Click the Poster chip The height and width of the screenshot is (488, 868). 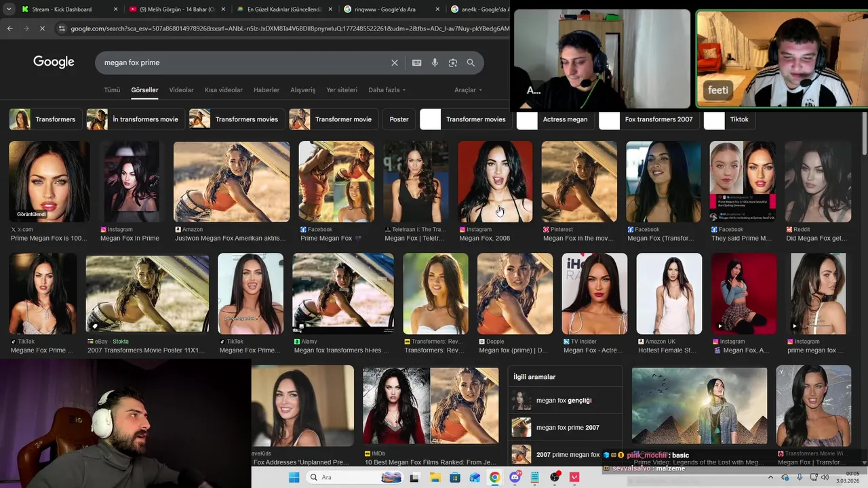(x=399, y=119)
